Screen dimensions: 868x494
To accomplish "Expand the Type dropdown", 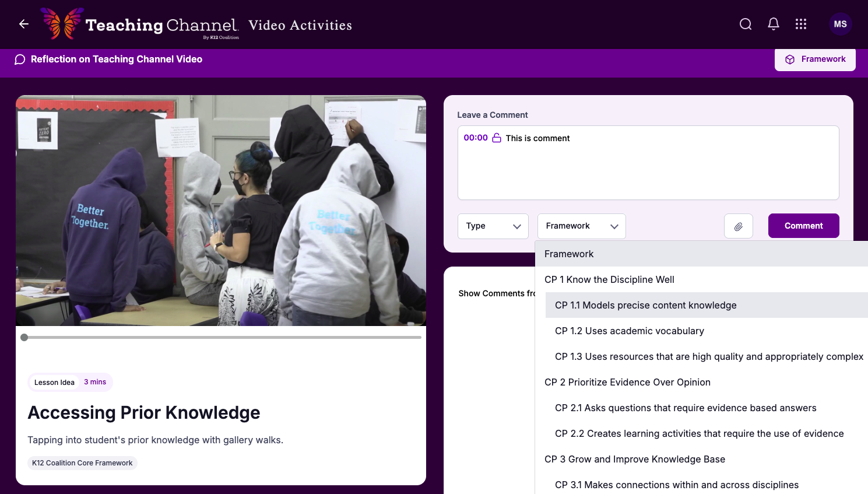I will pyautogui.click(x=493, y=226).
